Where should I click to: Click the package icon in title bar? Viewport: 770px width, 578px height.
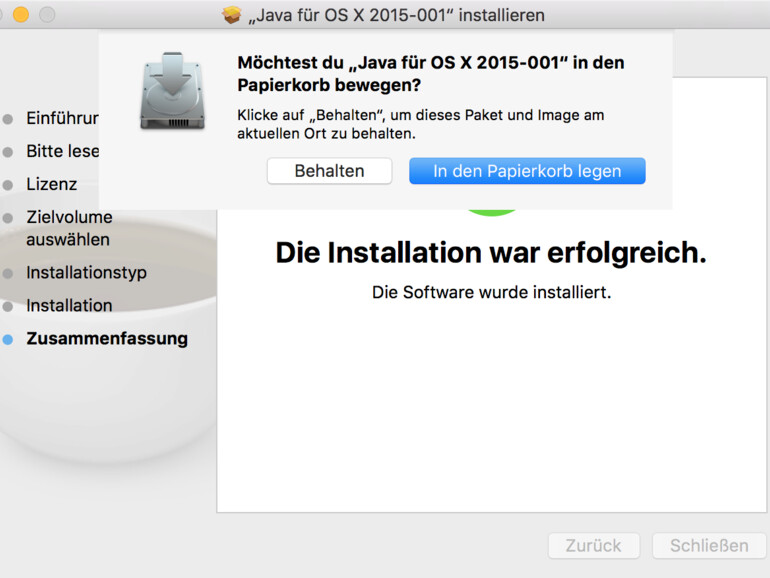(232, 15)
